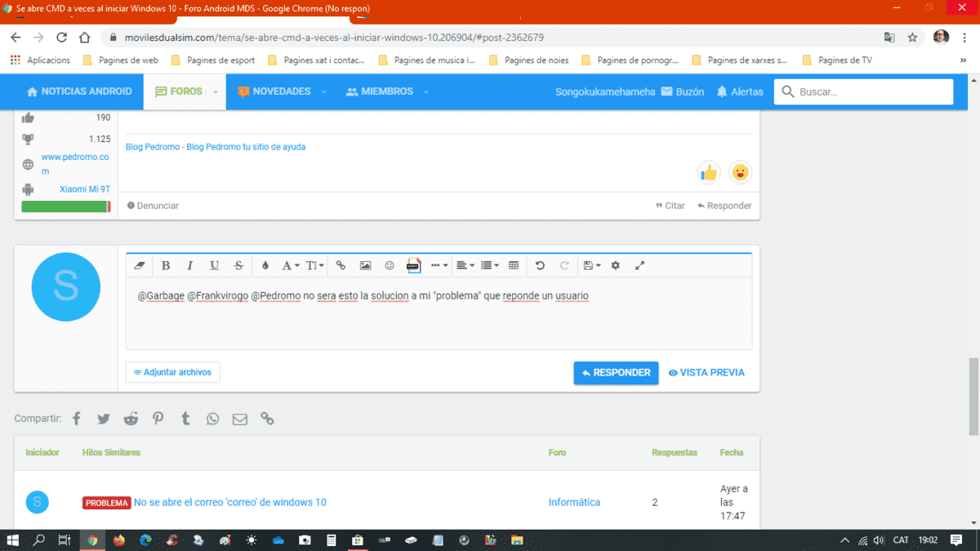Open the Blog Pedromo signature link

pyautogui.click(x=216, y=147)
